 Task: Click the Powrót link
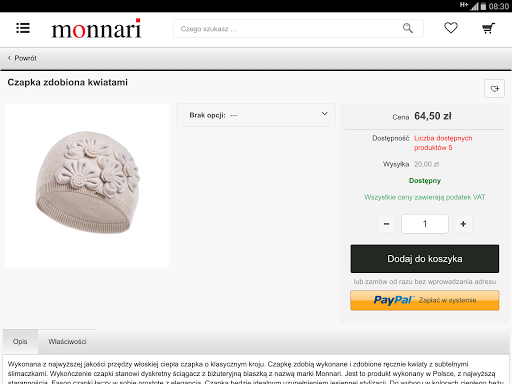click(25, 58)
